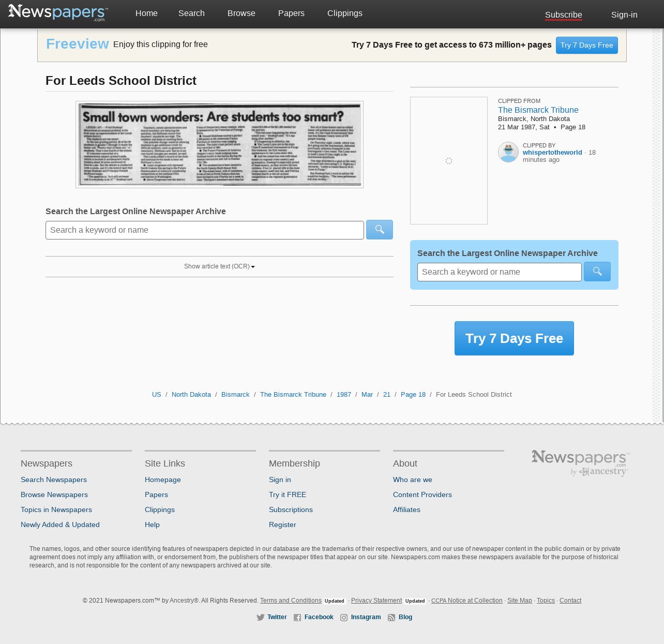
Task: Expand Show article text (OCR)
Action: [x=219, y=266]
